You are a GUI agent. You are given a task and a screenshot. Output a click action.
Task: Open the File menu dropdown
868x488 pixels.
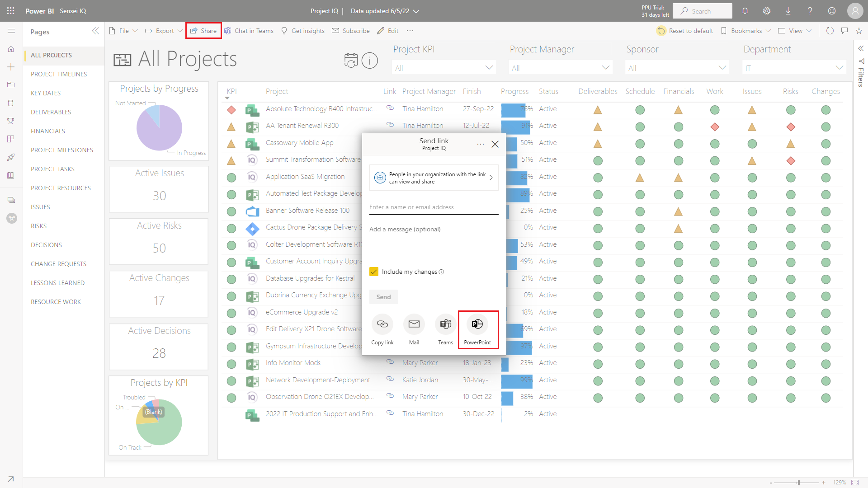pyautogui.click(x=124, y=31)
